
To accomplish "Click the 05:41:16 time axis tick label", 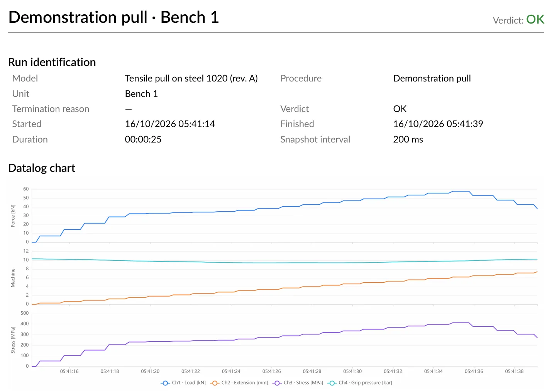I will point(69,372).
